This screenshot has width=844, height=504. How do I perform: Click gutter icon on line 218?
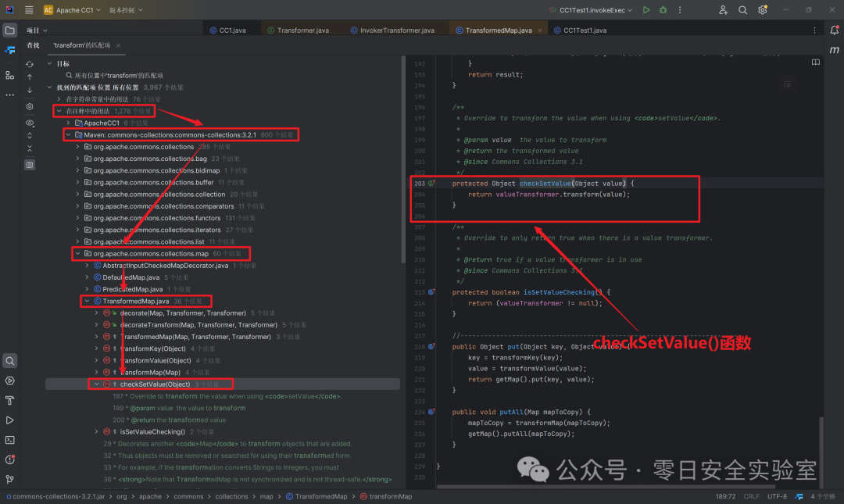pyautogui.click(x=431, y=346)
